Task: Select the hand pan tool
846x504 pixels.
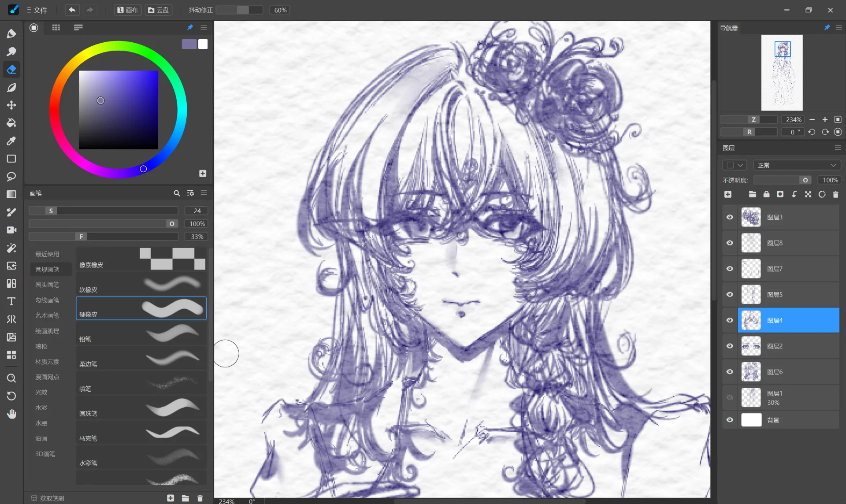Action: [x=11, y=414]
